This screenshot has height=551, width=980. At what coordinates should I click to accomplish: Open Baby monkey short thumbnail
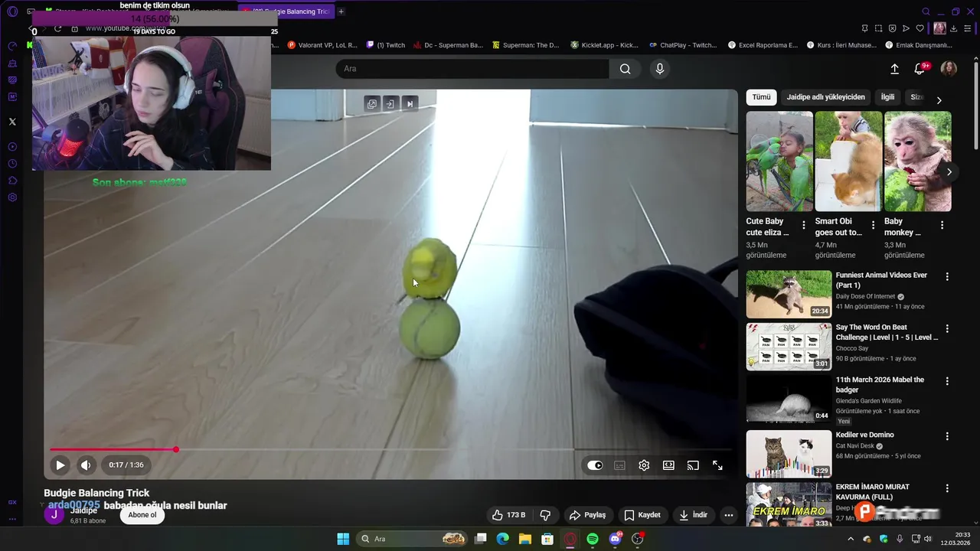[x=918, y=161]
